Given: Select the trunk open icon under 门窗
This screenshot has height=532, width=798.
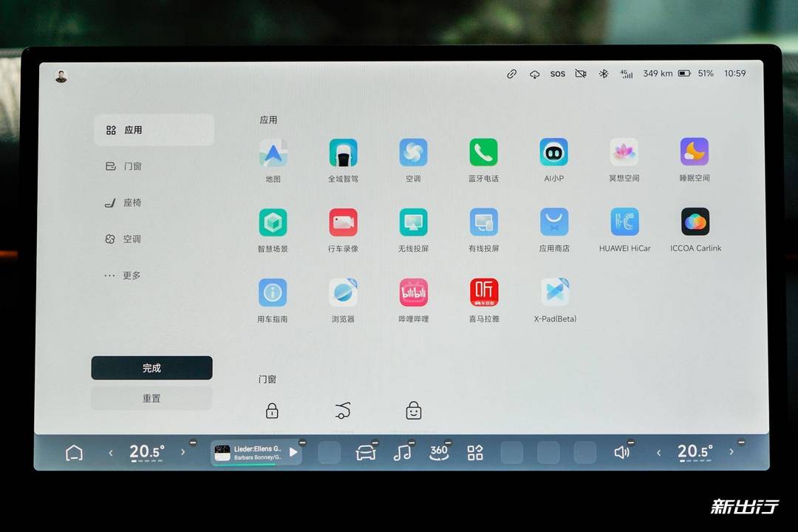Looking at the screenshot, I should [x=343, y=410].
